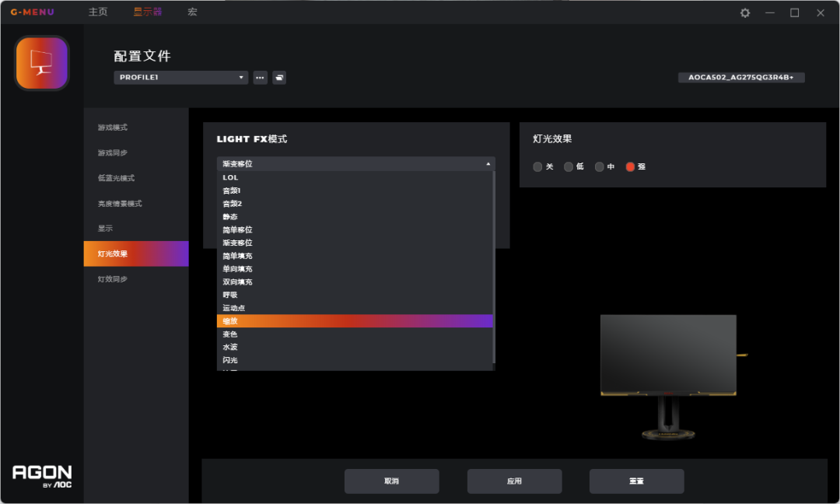The width and height of the screenshot is (840, 504).
Task: Click the AGON by AOC logo
Action: click(42, 476)
